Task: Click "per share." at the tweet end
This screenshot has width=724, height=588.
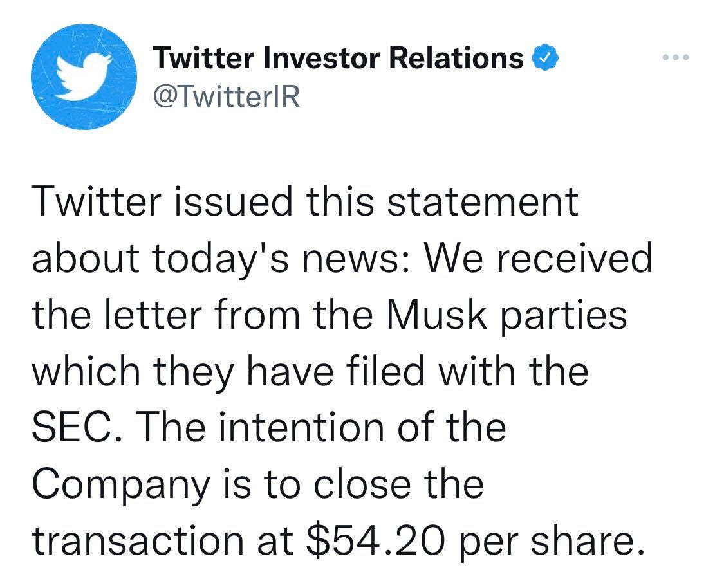Action: (x=552, y=542)
